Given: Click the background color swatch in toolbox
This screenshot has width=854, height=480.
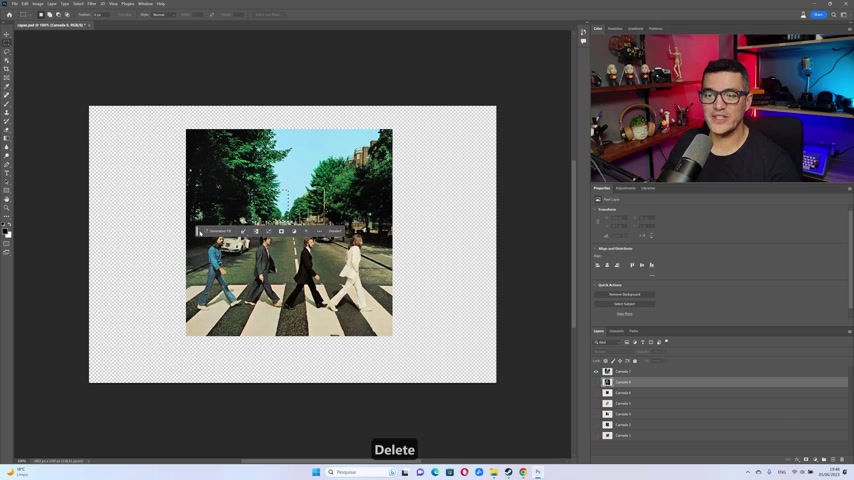Looking at the screenshot, I should (9, 235).
